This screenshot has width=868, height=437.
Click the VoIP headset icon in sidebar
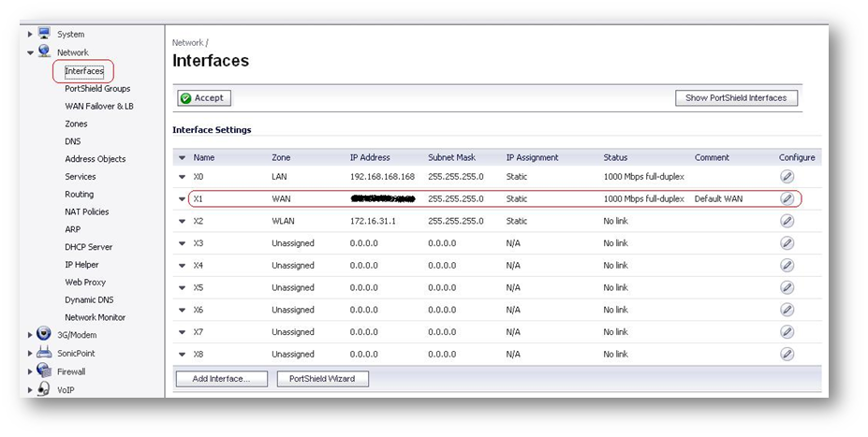coord(44,389)
